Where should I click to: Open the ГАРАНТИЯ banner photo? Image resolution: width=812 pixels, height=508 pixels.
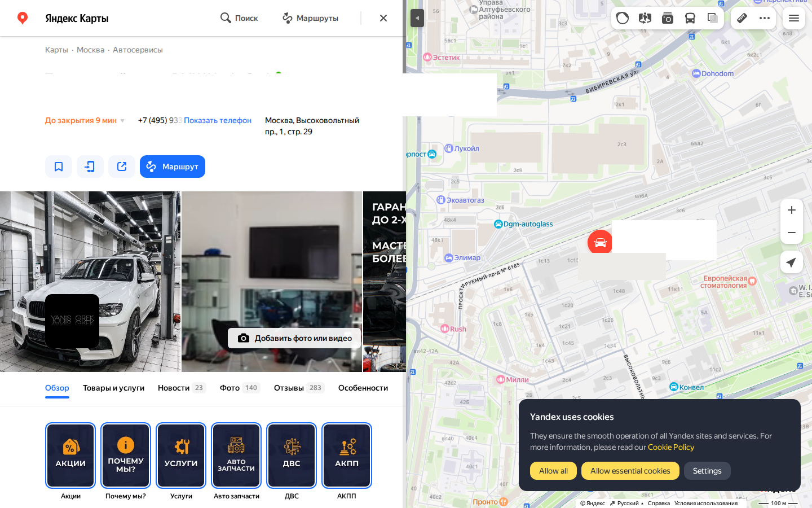coord(385,281)
